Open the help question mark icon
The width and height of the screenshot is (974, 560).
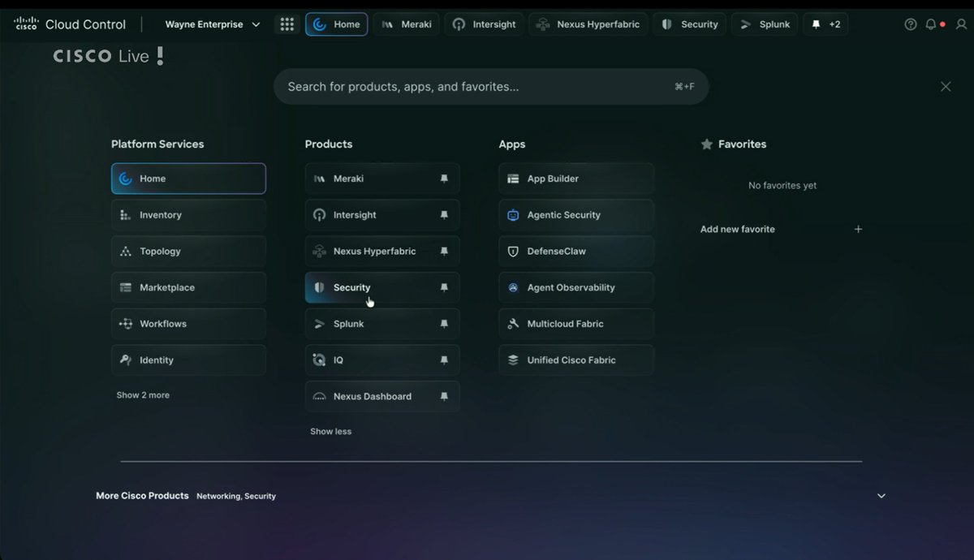click(911, 24)
